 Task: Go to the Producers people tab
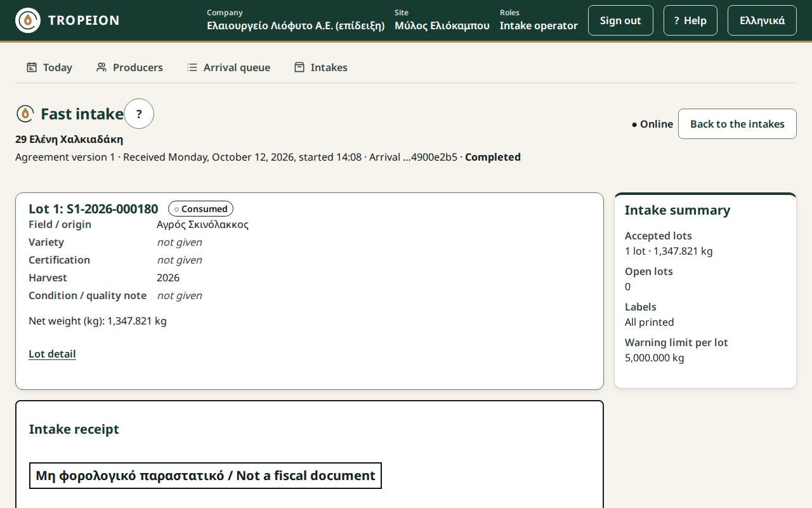(130, 67)
